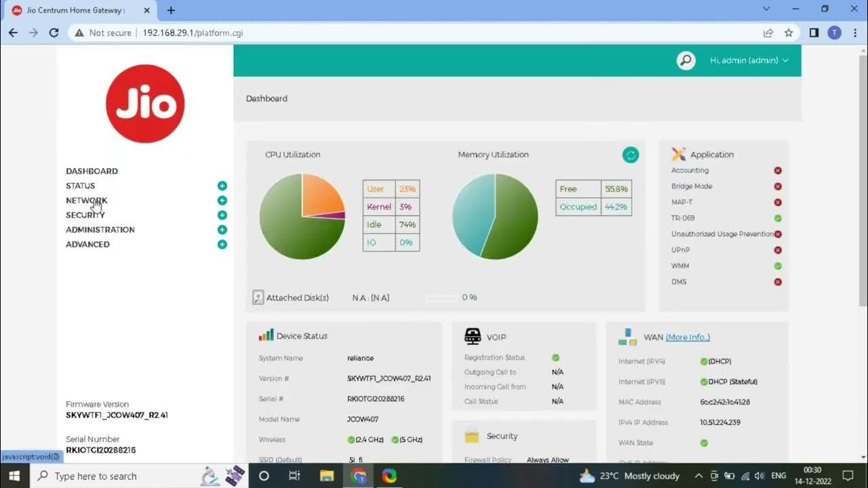Open Chrome tab search chevron
Image resolution: width=868 pixels, height=488 pixels.
(x=766, y=9)
